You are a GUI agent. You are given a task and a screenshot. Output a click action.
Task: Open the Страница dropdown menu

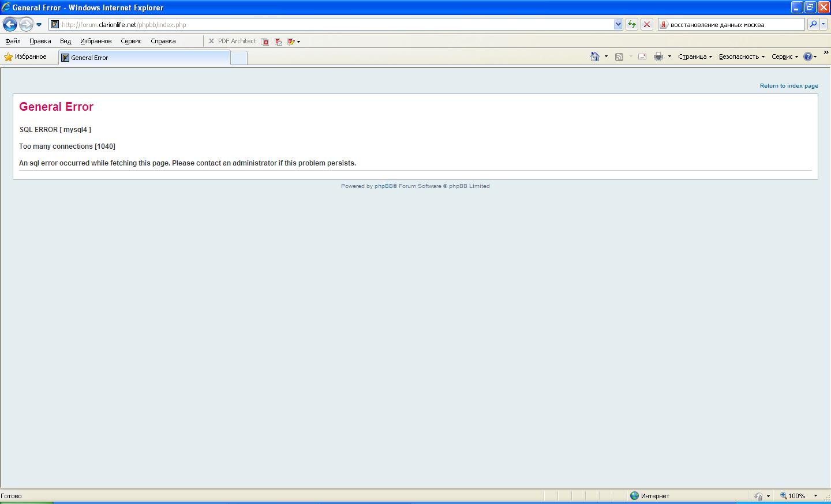click(695, 57)
